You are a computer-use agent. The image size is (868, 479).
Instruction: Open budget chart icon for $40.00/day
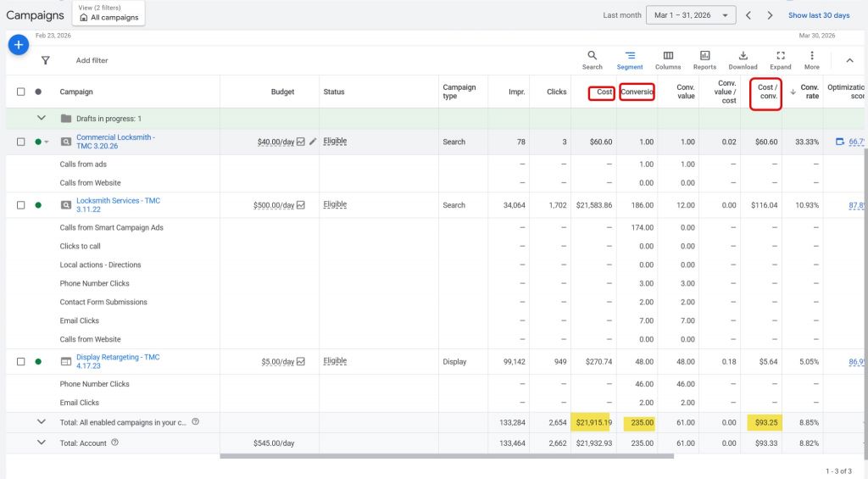click(x=301, y=142)
